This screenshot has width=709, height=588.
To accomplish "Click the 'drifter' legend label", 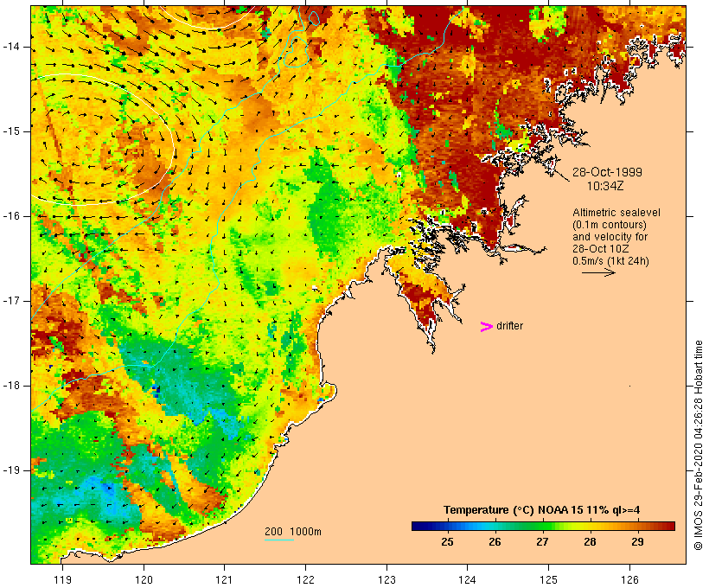I will [509, 326].
